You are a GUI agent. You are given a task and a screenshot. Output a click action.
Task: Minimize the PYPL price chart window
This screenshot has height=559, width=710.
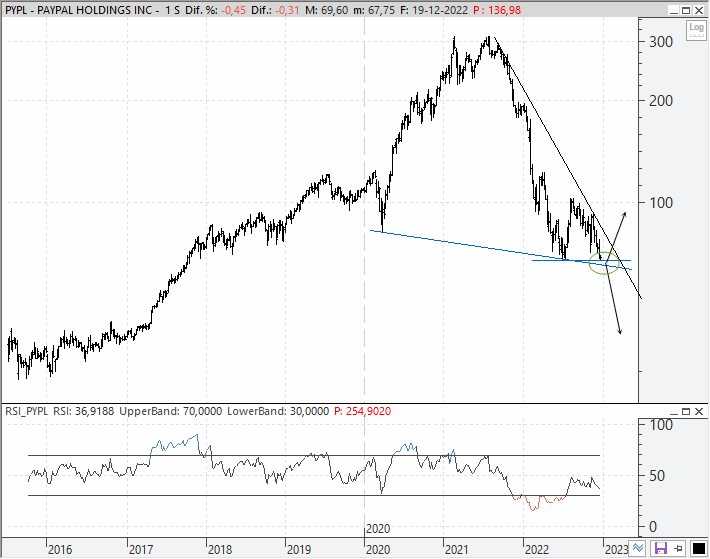[x=674, y=10]
